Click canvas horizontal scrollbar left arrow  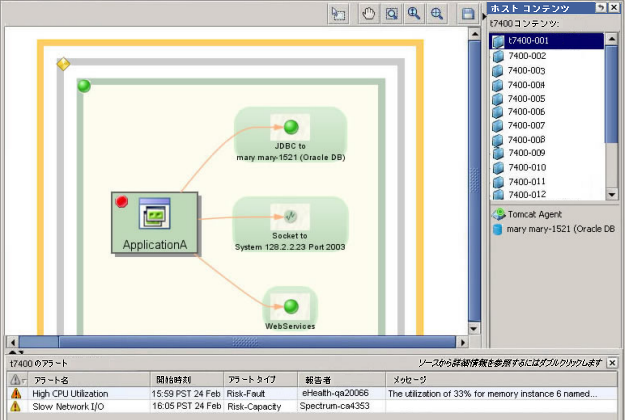[13, 342]
